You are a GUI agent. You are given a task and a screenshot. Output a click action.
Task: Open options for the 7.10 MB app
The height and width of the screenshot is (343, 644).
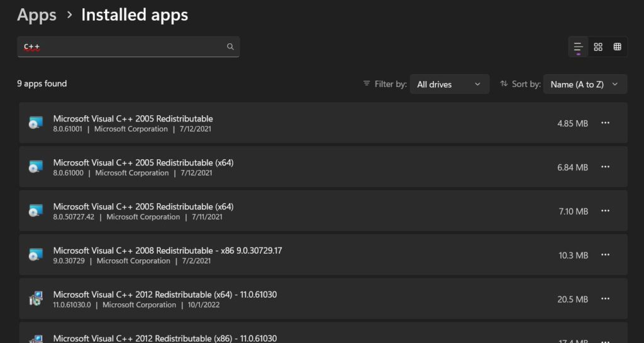606,211
